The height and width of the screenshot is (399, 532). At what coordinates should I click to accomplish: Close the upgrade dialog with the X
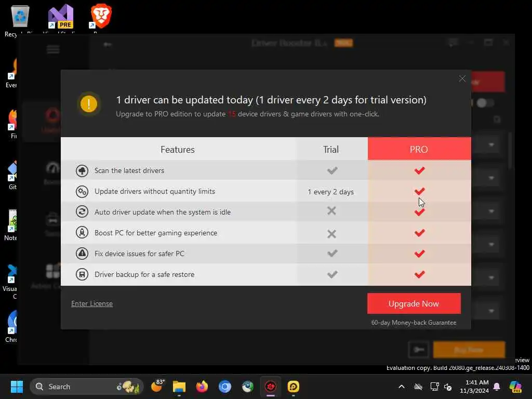462,79
